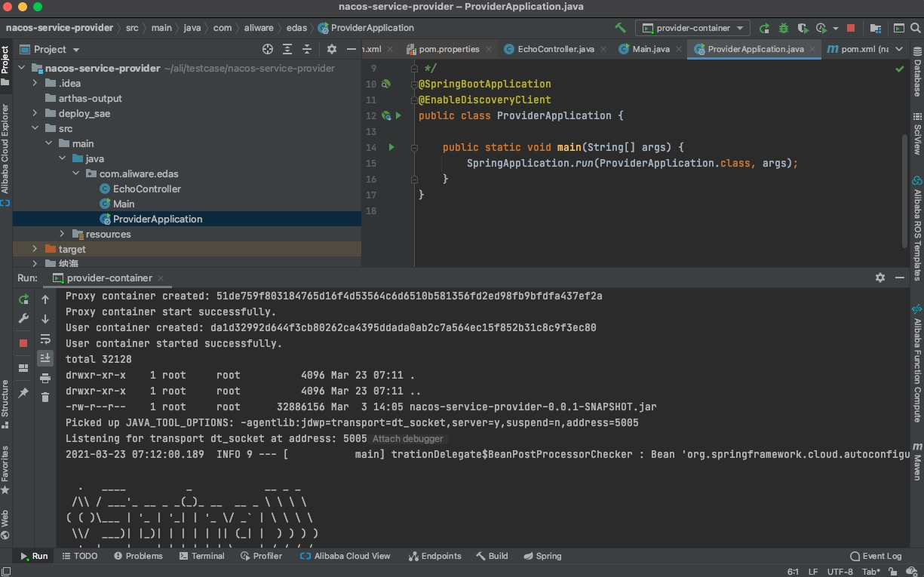This screenshot has width=924, height=577.
Task: Click the Build project hammer icon
Action: tap(620, 28)
